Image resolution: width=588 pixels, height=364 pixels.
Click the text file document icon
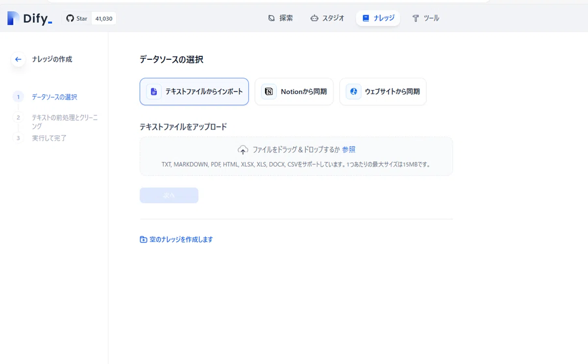click(x=154, y=92)
